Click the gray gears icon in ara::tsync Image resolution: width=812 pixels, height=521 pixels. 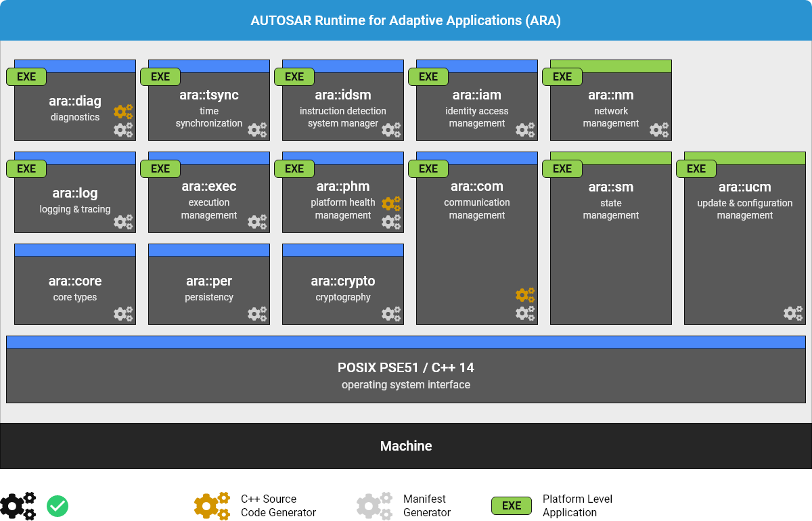[257, 130]
